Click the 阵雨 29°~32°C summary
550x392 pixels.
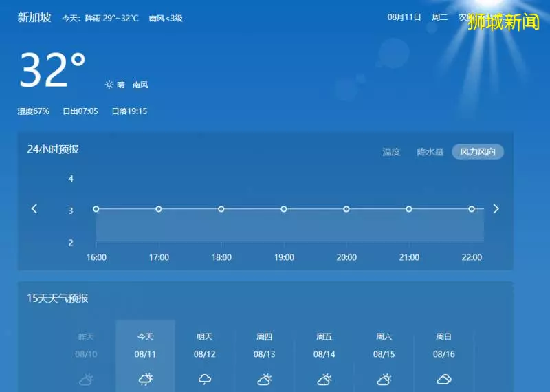[x=112, y=18]
